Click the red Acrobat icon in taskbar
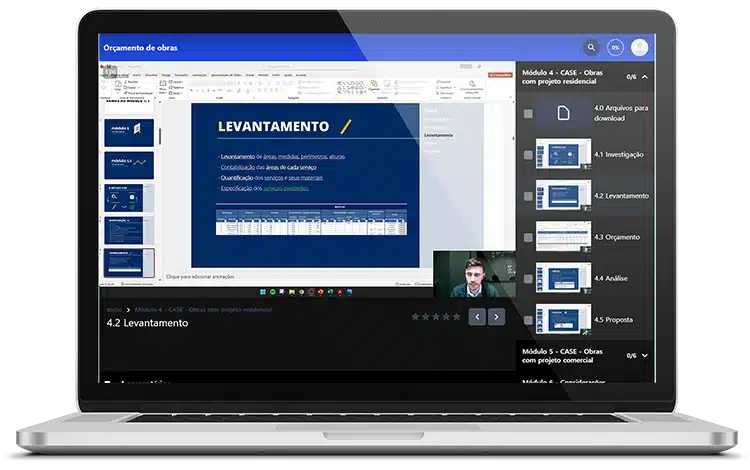The image size is (750, 470). [x=340, y=292]
